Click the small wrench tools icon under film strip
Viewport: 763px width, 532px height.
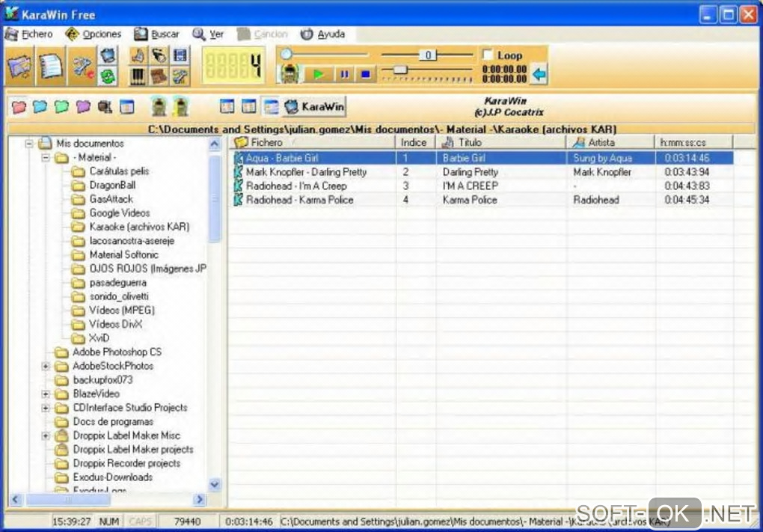[180, 76]
